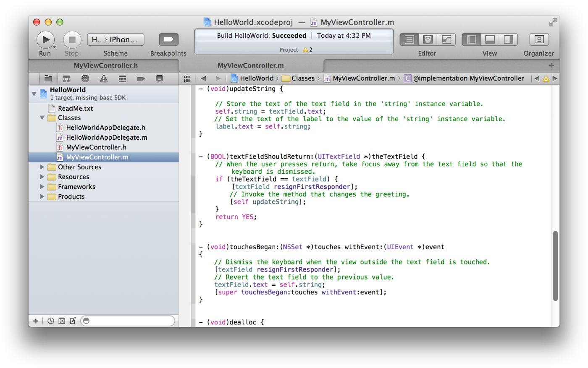Toggle the utilities pane view button
This screenshot has height=368, width=588.
click(x=508, y=39)
